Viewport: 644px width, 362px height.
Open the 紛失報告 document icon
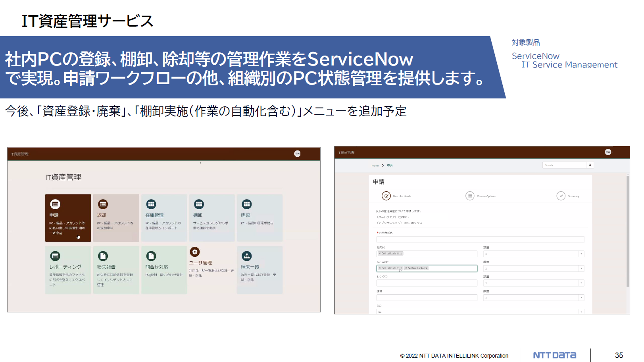pyautogui.click(x=103, y=256)
